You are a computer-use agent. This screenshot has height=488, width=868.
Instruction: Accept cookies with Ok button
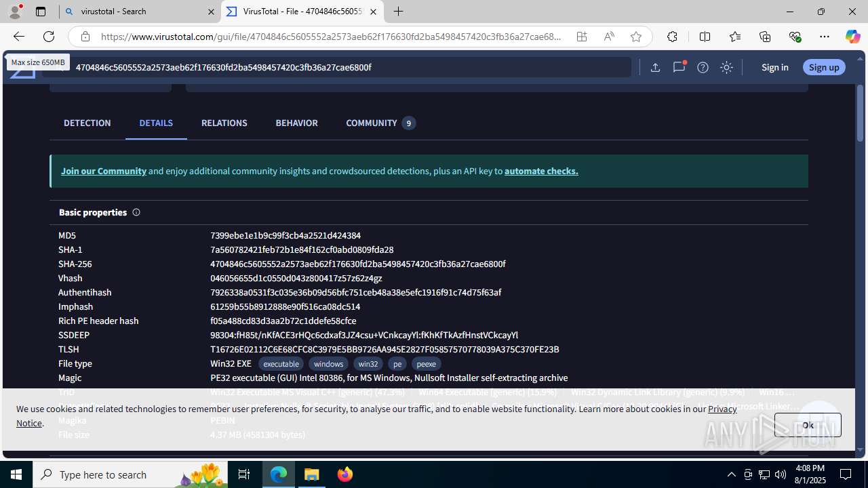(x=808, y=425)
